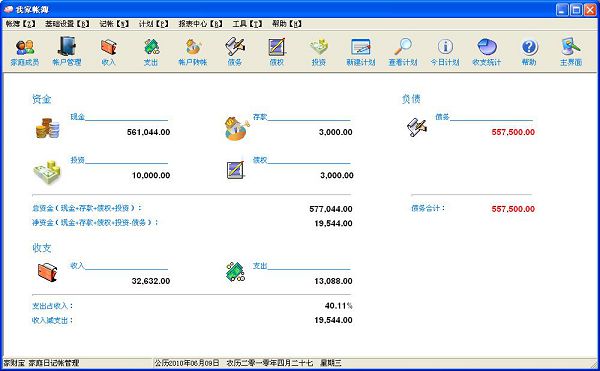Viewport: 600px width, 371px height.
Task: Select the 债权 creditor rights toolbar icon
Action: click(x=277, y=52)
